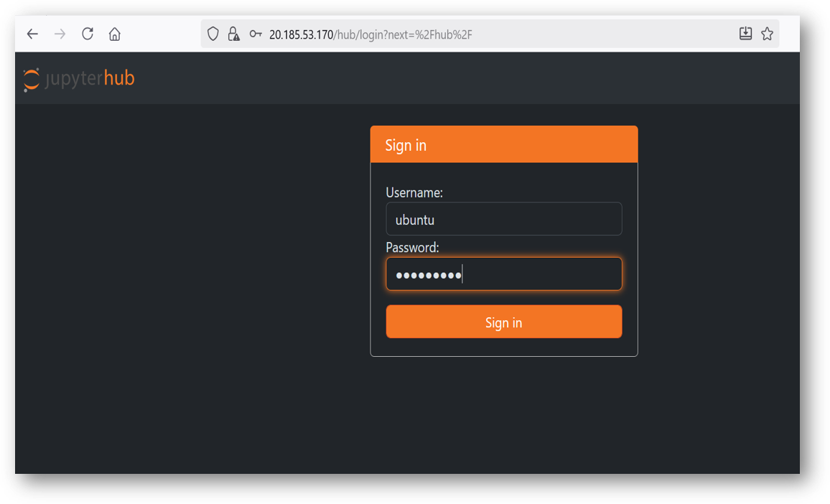Focus the Username input containing ubuntu
The image size is (830, 504).
coord(503,218)
